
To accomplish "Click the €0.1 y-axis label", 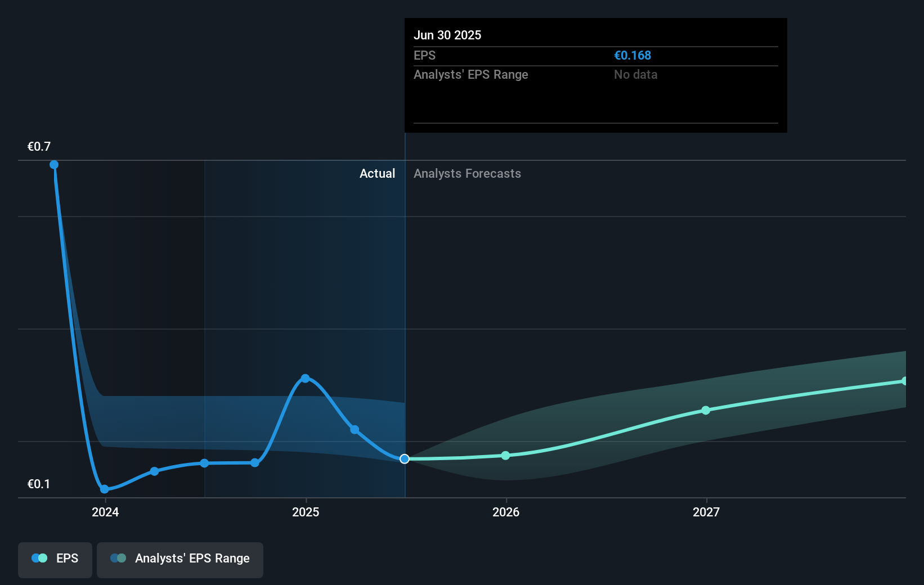I will point(39,484).
